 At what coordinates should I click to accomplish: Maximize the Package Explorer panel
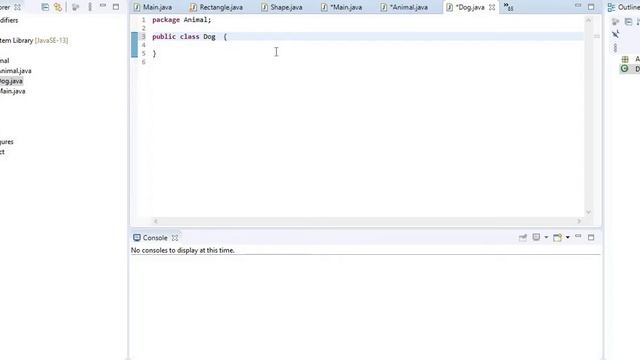point(116,7)
